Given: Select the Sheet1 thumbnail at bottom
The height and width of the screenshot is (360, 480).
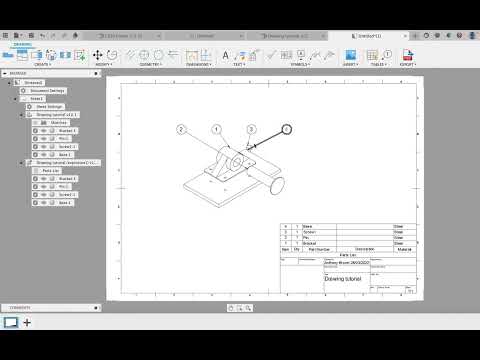Looking at the screenshot, I should pyautogui.click(x=11, y=322).
